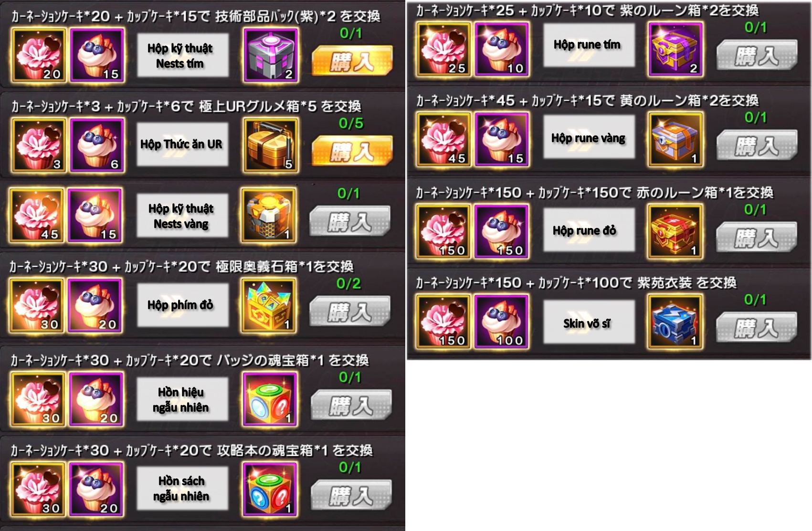Screen dimensions: 812x531
Task: Click the blue costume box icon
Action: click(x=675, y=322)
